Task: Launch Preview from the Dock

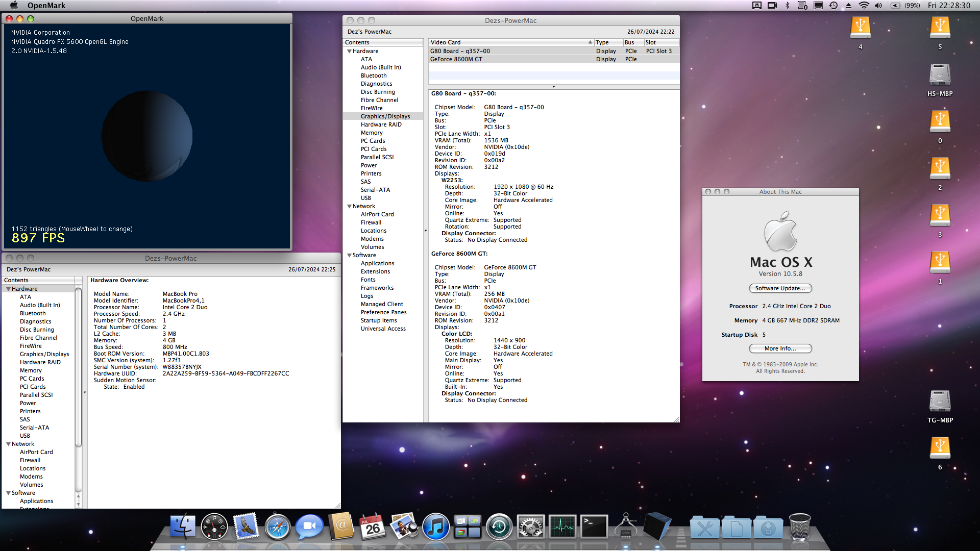Action: [x=404, y=527]
